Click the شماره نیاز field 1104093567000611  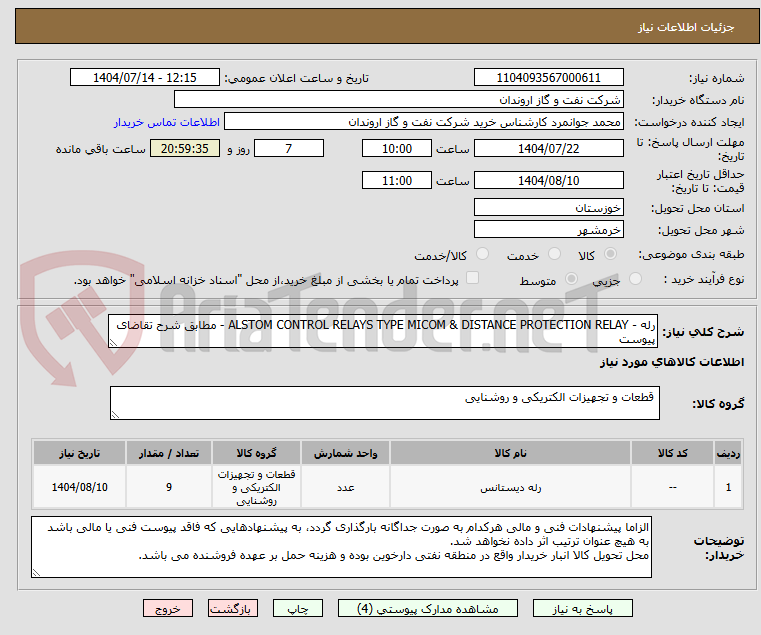click(548, 78)
